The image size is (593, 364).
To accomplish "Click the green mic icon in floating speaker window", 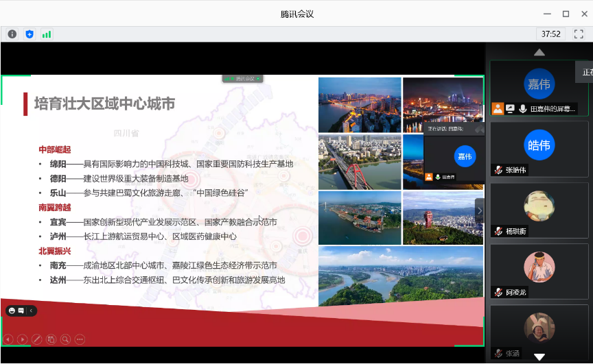I will click(438, 177).
